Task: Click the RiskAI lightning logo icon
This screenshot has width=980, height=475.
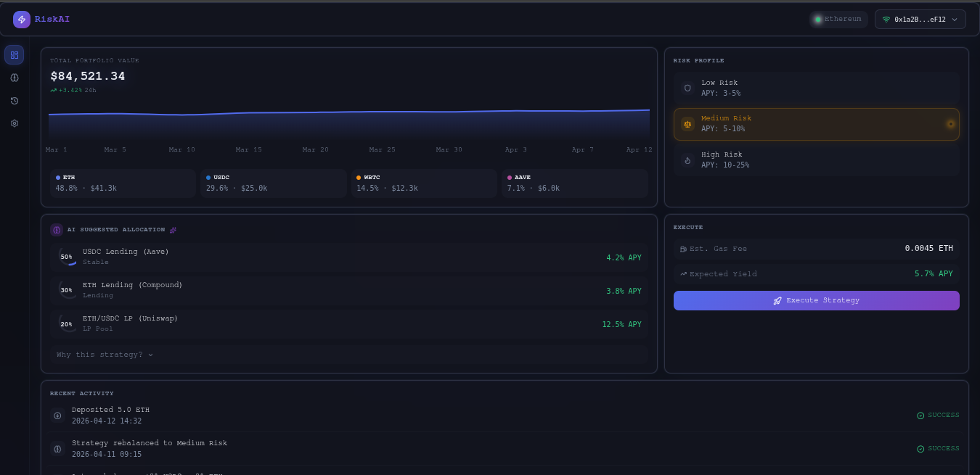Action: [21, 20]
